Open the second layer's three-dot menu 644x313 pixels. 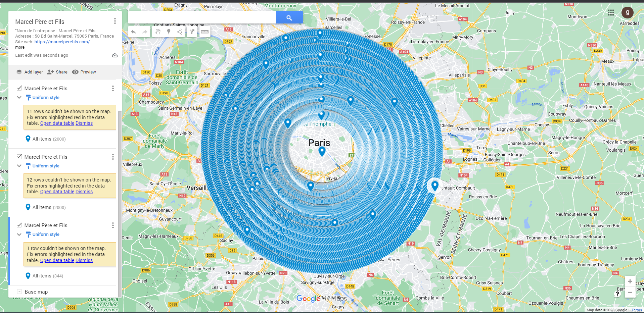(x=113, y=157)
